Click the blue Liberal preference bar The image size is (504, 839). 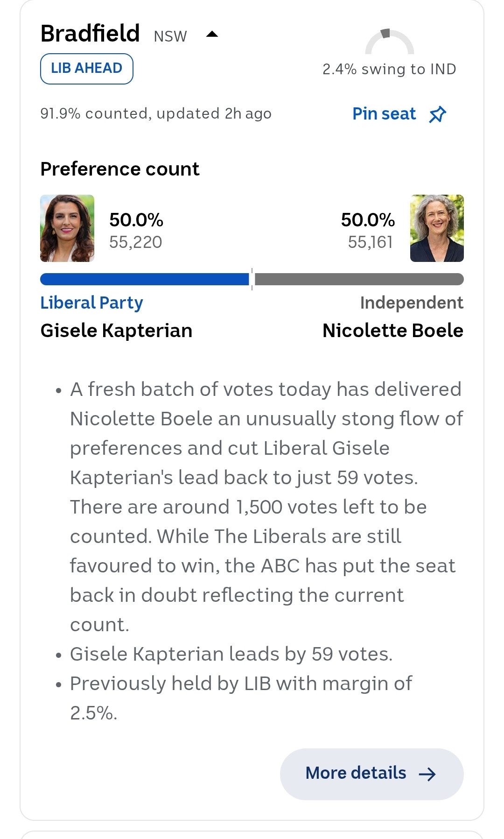tap(145, 279)
